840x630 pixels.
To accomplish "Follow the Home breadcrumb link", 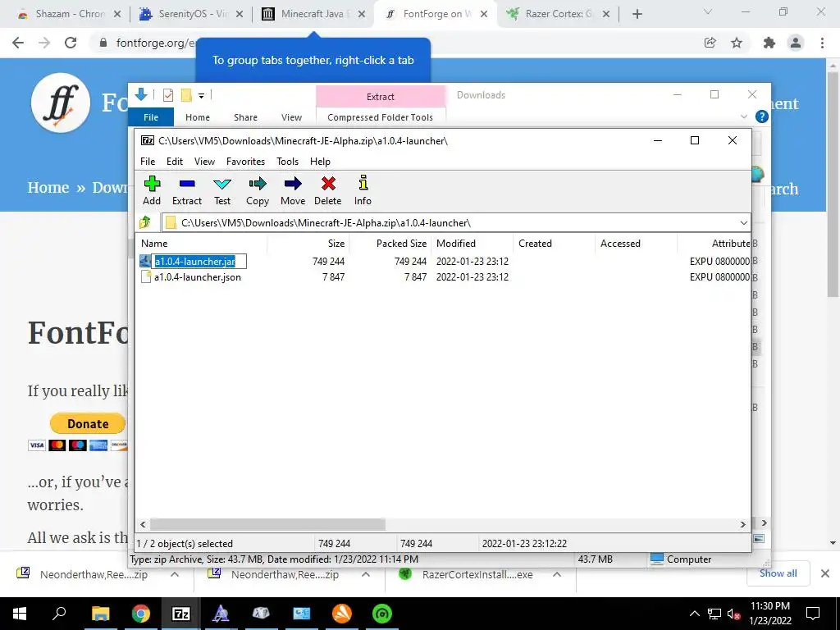I will [48, 188].
